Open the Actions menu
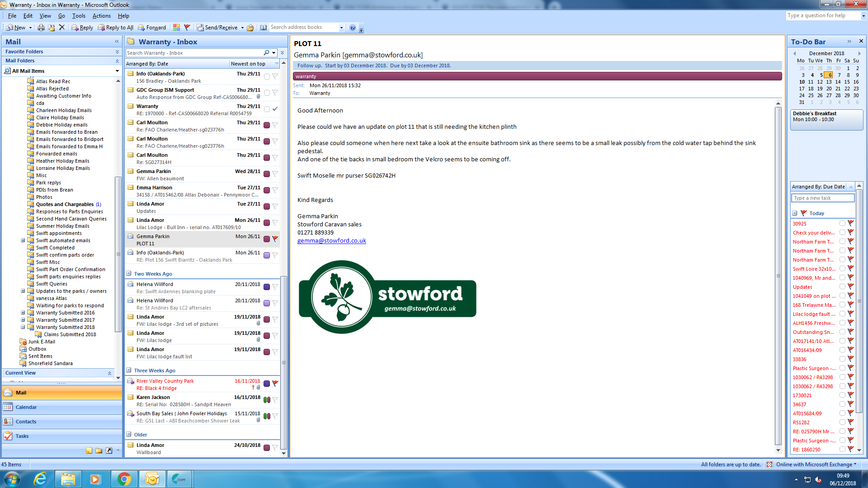 pyautogui.click(x=101, y=16)
